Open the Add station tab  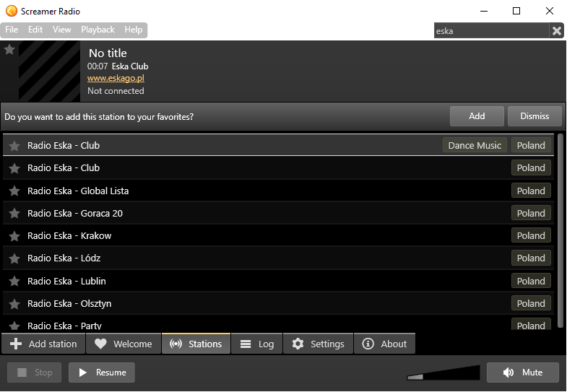[x=43, y=344]
